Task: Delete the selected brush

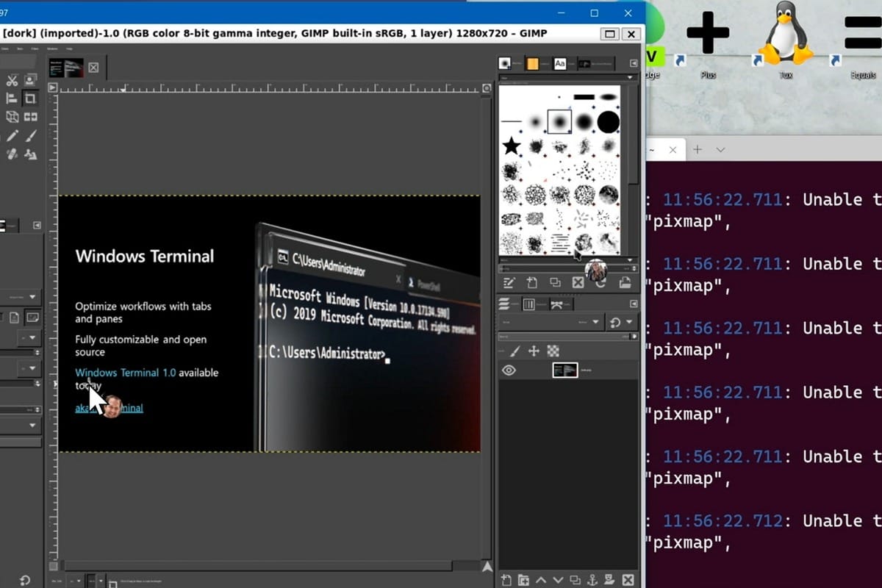Action: [x=578, y=282]
